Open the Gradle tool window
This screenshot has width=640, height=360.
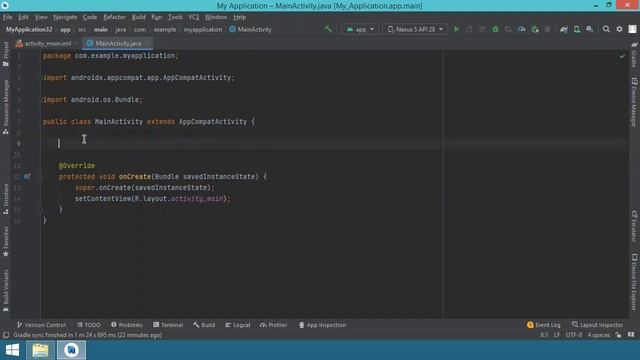pos(634,56)
